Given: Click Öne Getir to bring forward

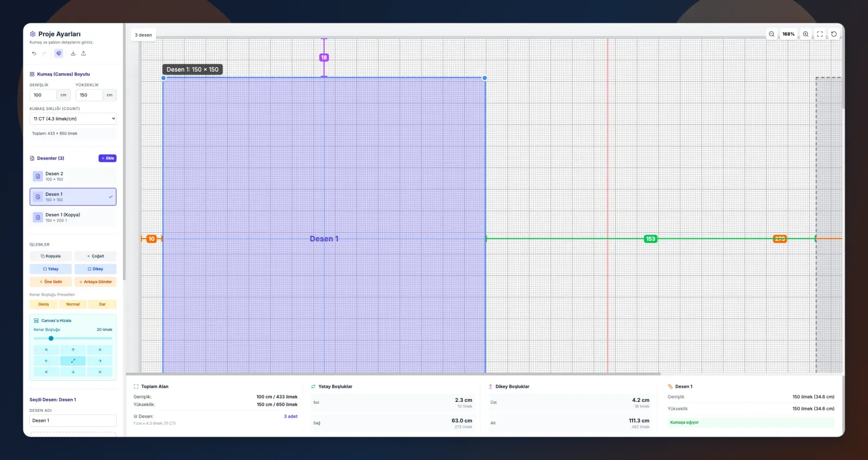Looking at the screenshot, I should (50, 282).
